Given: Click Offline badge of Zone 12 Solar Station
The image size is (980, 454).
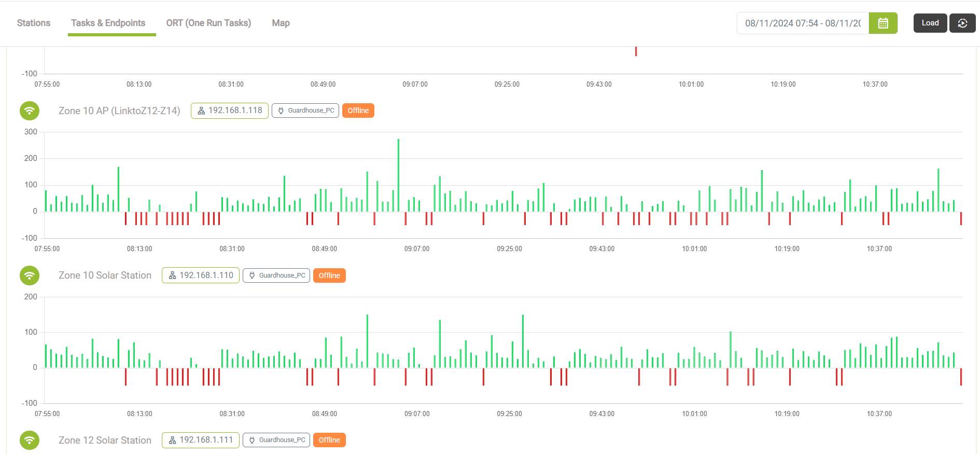Looking at the screenshot, I should pos(329,440).
